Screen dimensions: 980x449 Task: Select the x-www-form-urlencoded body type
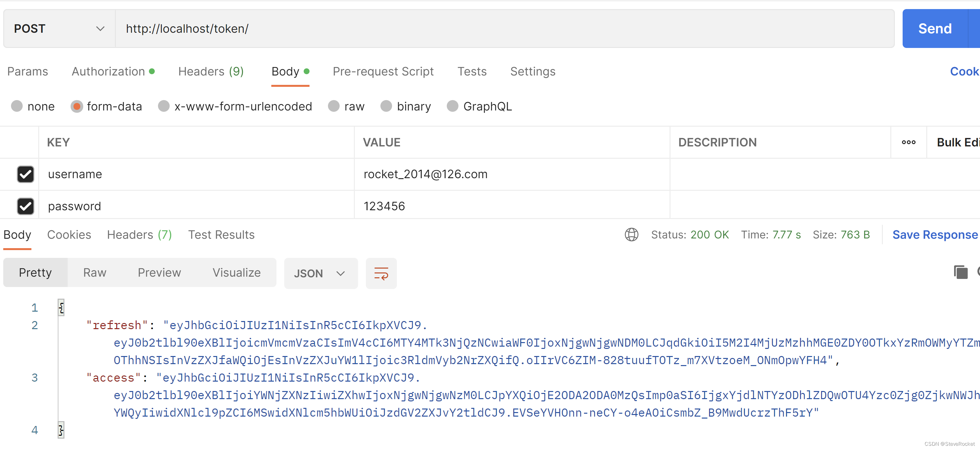[163, 106]
